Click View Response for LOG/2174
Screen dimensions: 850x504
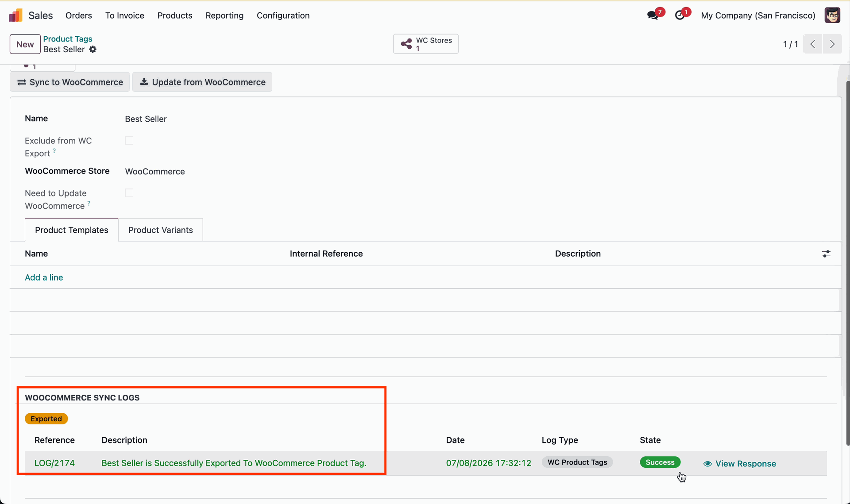[740, 464]
